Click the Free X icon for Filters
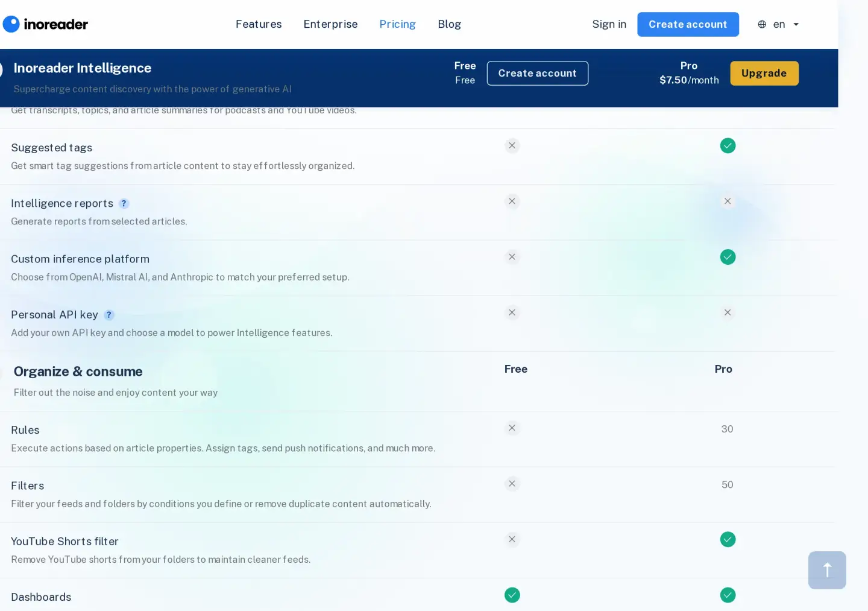This screenshot has height=611, width=868. (x=512, y=484)
